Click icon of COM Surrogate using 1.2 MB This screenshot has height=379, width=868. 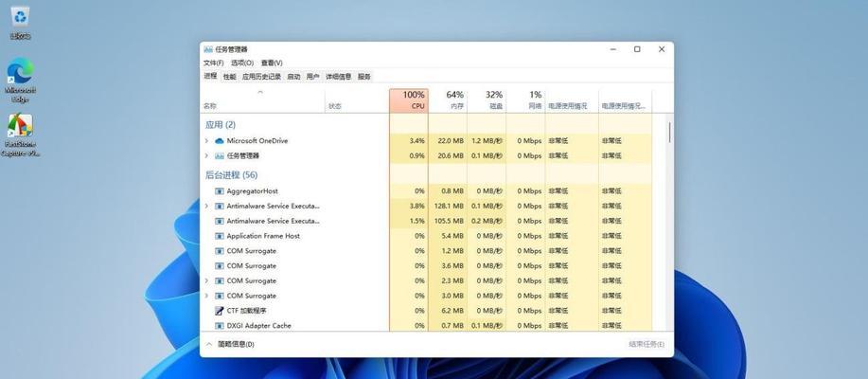[x=220, y=251]
